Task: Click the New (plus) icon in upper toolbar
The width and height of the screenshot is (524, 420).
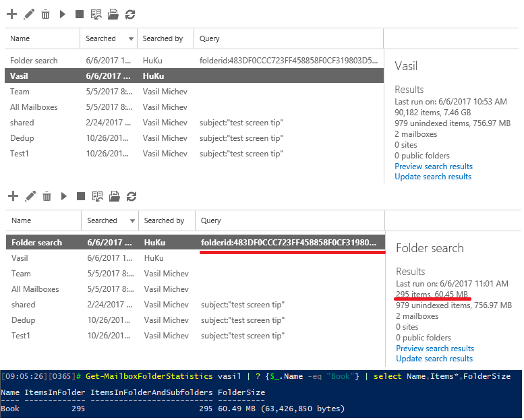Action: 11,14
